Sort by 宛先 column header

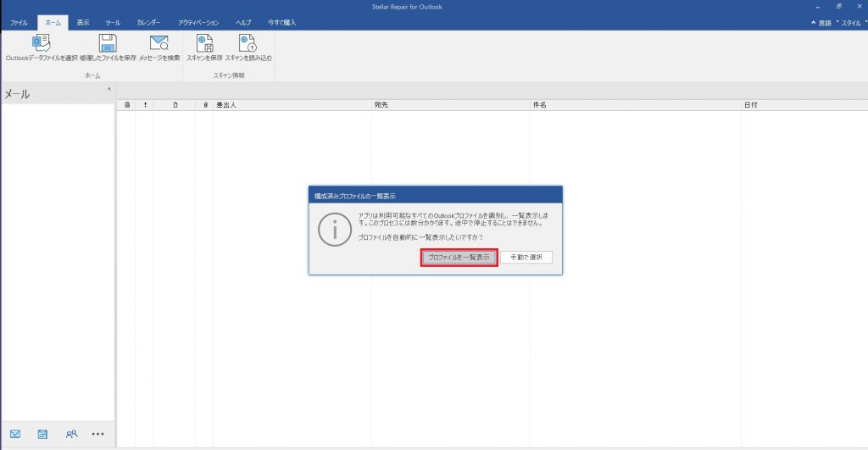pos(451,104)
